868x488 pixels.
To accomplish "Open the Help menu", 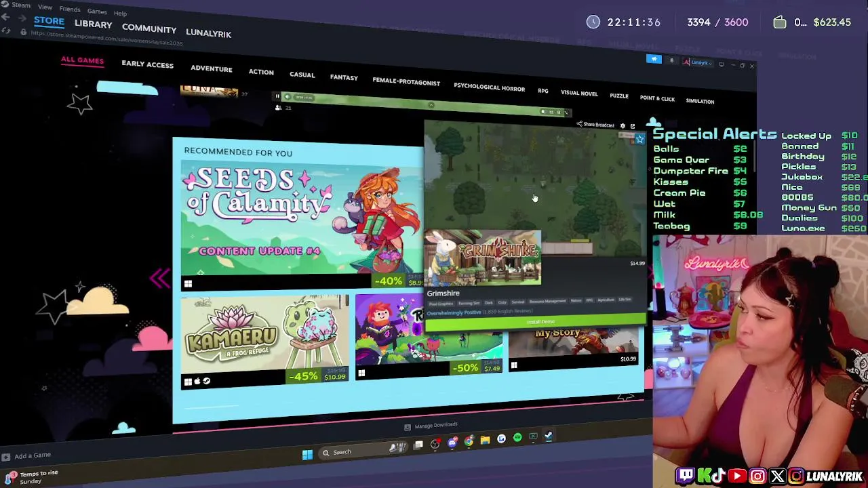I will (x=120, y=14).
